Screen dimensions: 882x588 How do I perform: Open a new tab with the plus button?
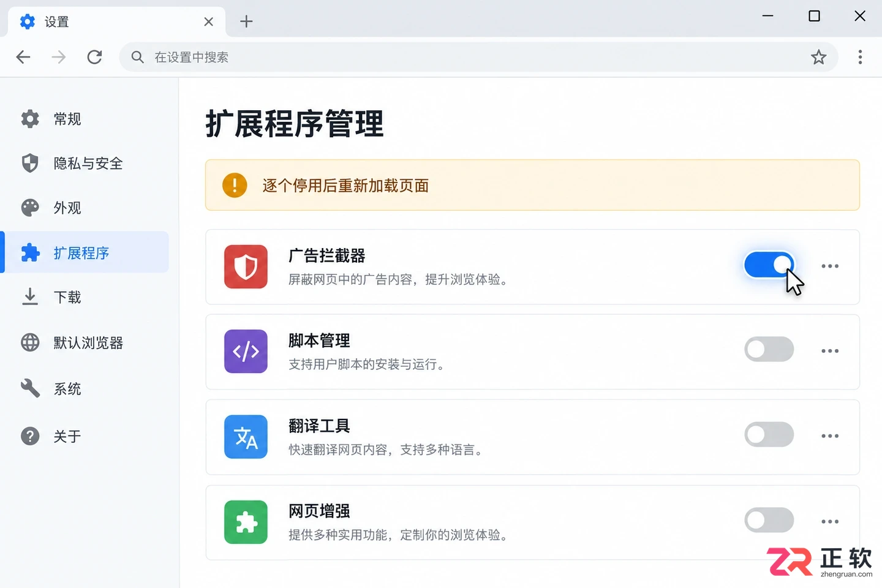[x=246, y=21]
